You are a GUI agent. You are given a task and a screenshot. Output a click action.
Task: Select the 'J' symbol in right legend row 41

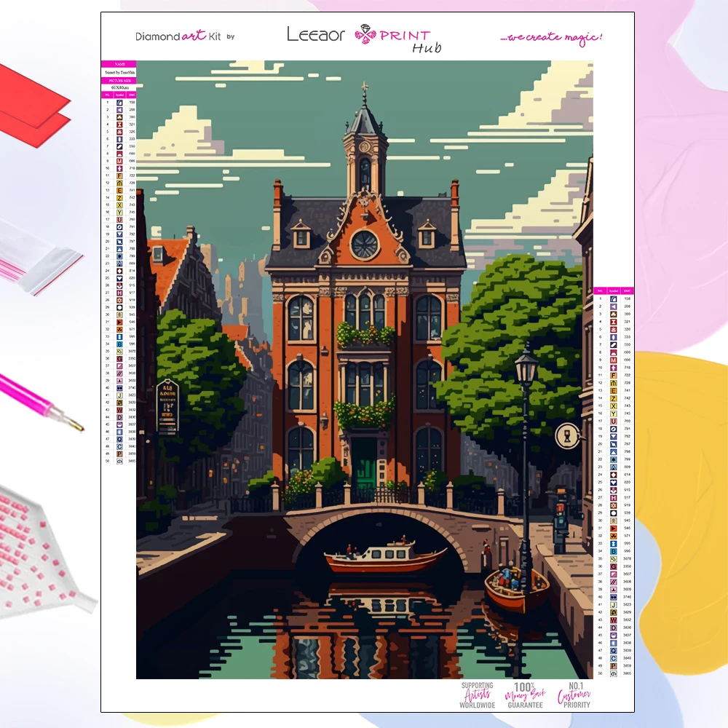tap(613, 605)
